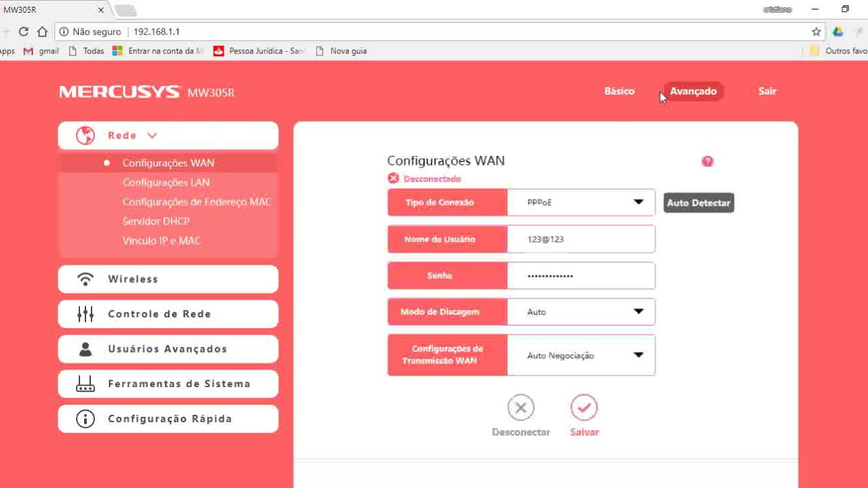The width and height of the screenshot is (868, 488).
Task: Open the Todas bookmark
Action: pyautogui.click(x=86, y=51)
